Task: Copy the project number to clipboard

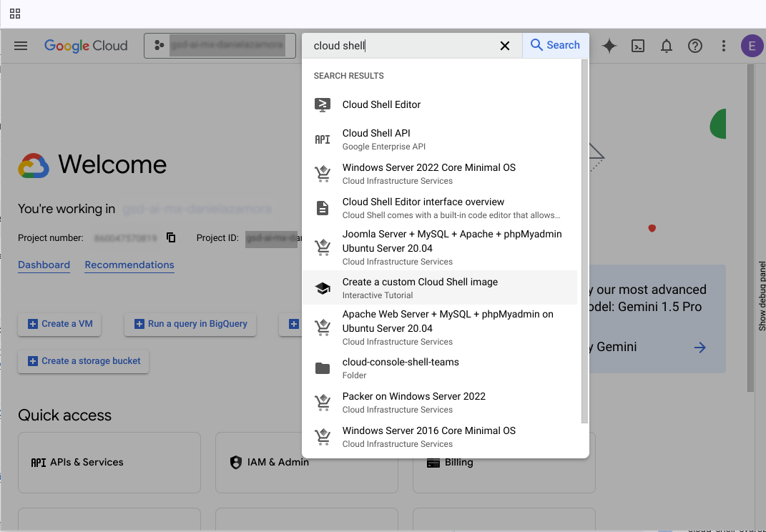Action: 171,237
